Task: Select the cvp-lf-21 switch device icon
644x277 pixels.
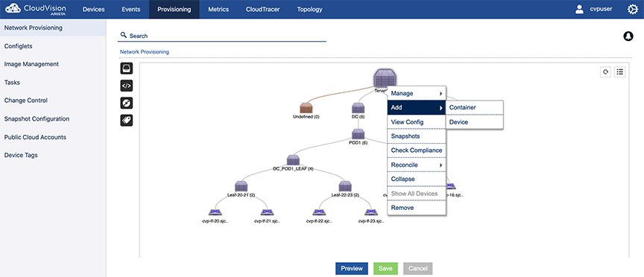Action: [x=267, y=212]
